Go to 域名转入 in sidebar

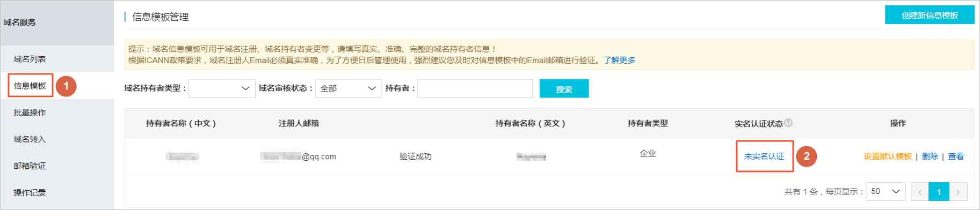30,139
